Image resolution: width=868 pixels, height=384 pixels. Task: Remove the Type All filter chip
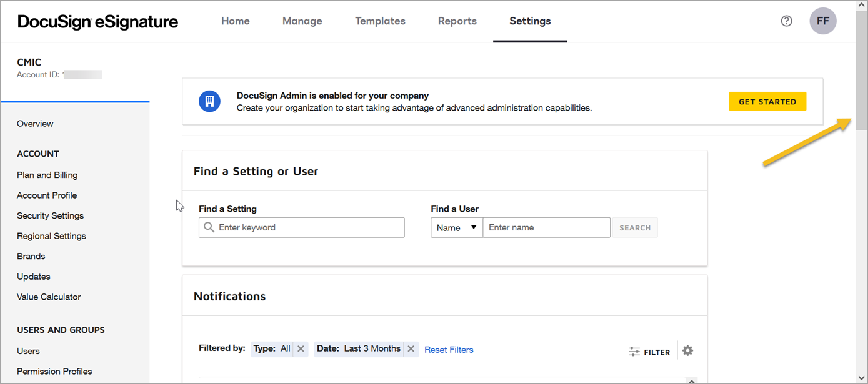click(x=300, y=348)
